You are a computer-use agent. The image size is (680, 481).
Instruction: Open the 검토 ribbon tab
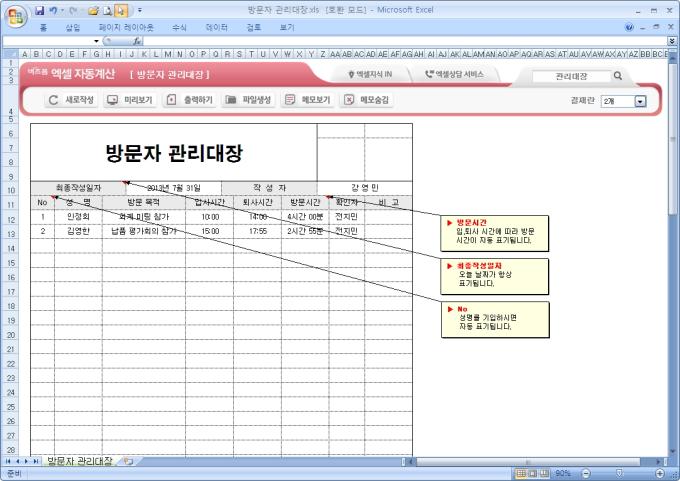(254, 27)
